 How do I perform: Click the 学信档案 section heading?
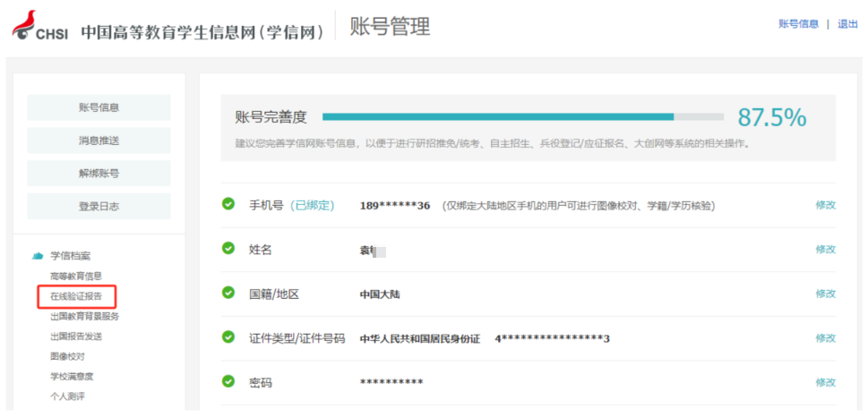[x=71, y=256]
